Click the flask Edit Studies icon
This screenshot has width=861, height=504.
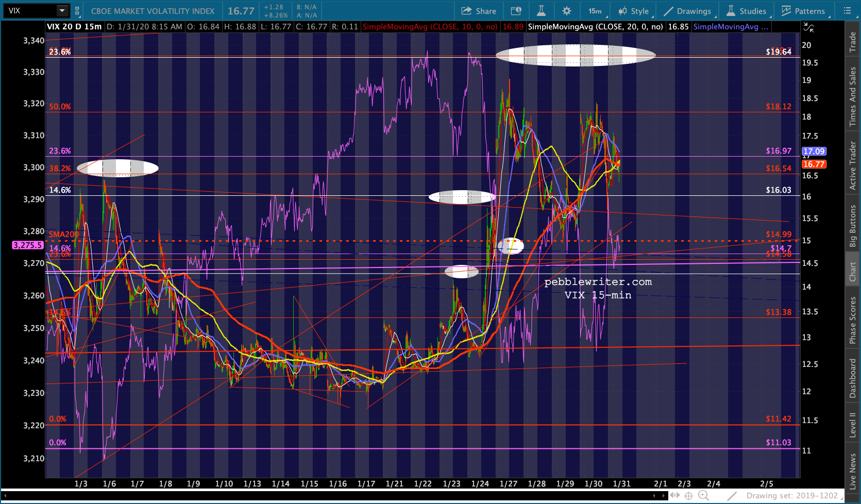coord(541,11)
